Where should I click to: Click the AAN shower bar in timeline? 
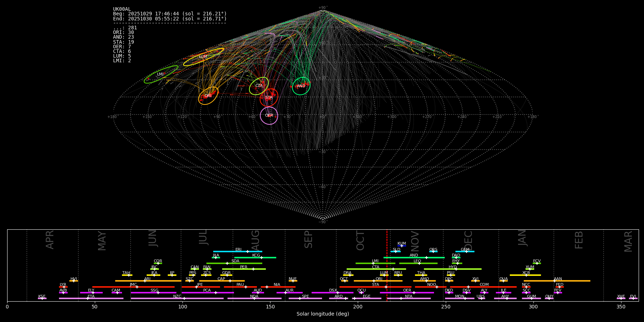pyautogui.click(x=557, y=281)
